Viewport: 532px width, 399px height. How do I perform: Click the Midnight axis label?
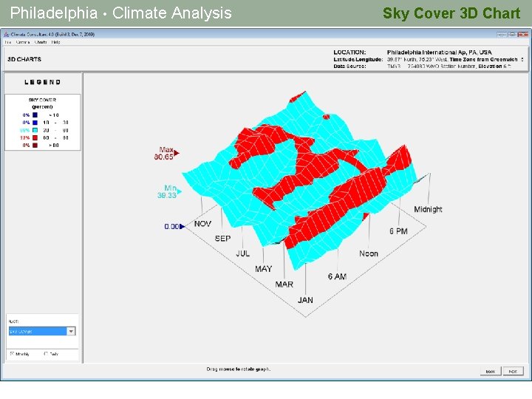pyautogui.click(x=428, y=209)
